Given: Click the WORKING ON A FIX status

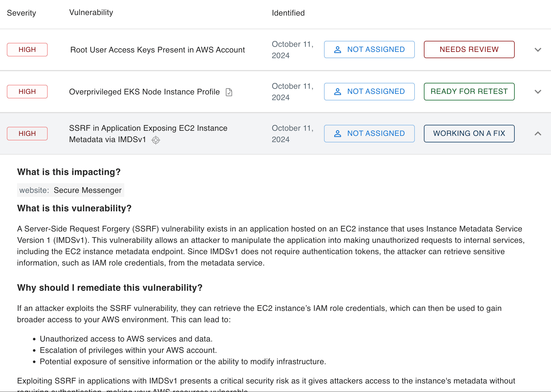Looking at the screenshot, I should coord(469,134).
